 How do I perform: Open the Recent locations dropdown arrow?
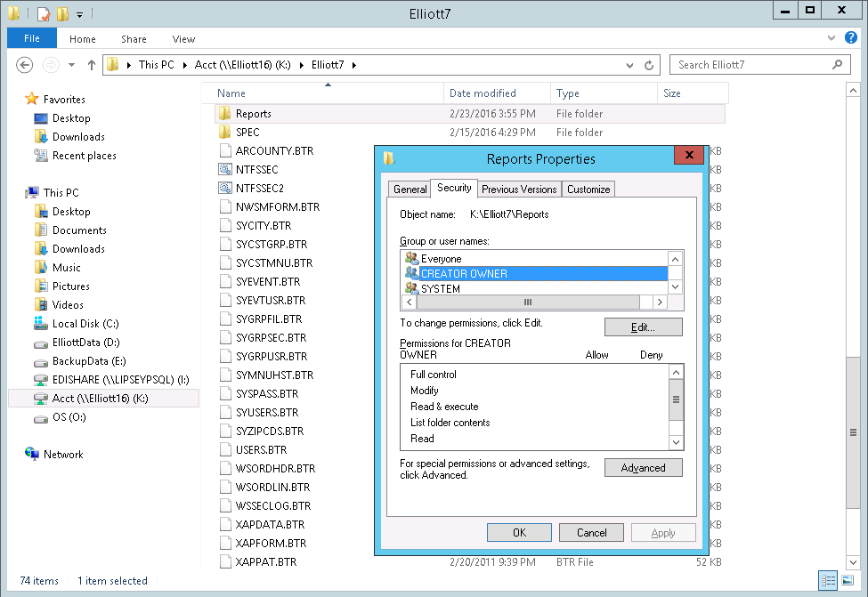tap(71, 65)
